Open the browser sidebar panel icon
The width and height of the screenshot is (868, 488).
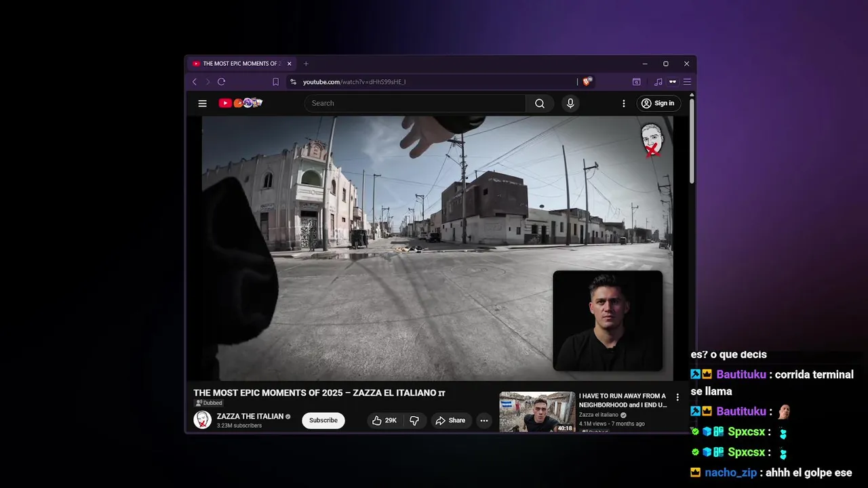[x=637, y=82]
